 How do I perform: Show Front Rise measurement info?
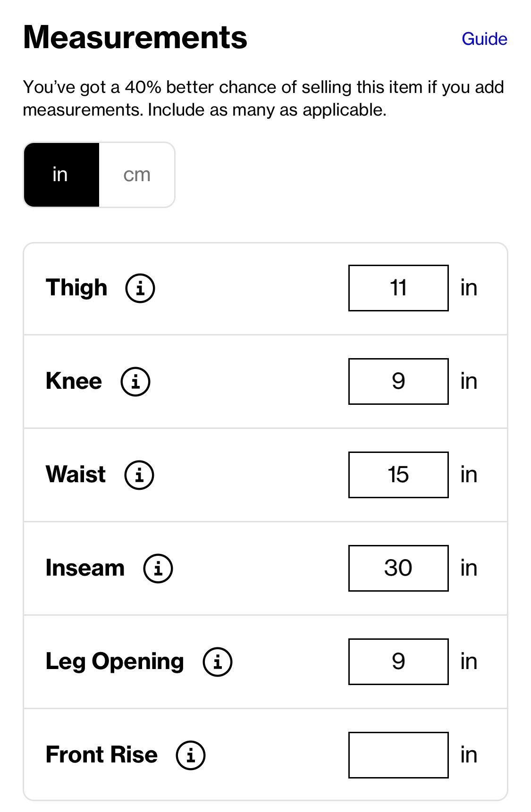[190, 755]
